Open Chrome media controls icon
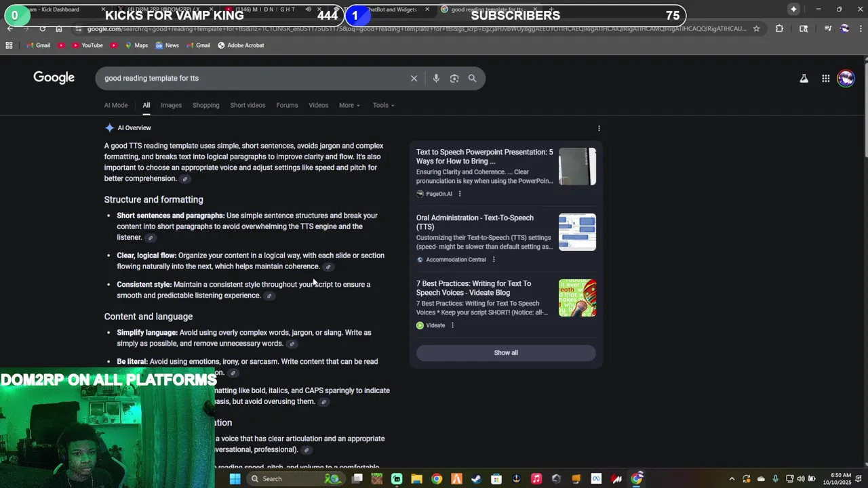This screenshot has height=488, width=868. point(828,28)
